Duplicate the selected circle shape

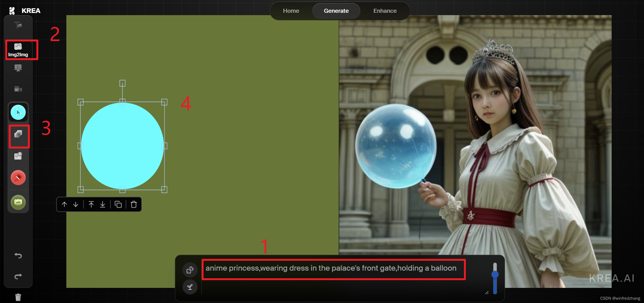(x=118, y=204)
